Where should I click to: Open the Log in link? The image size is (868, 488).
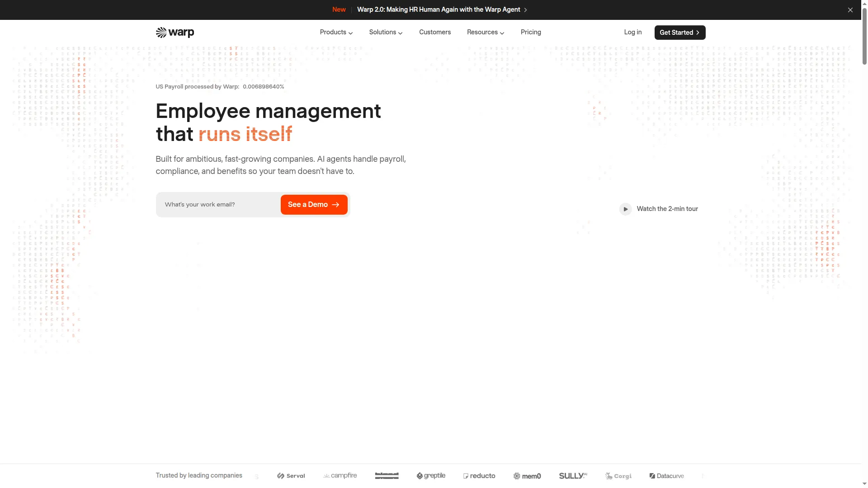coord(633,32)
